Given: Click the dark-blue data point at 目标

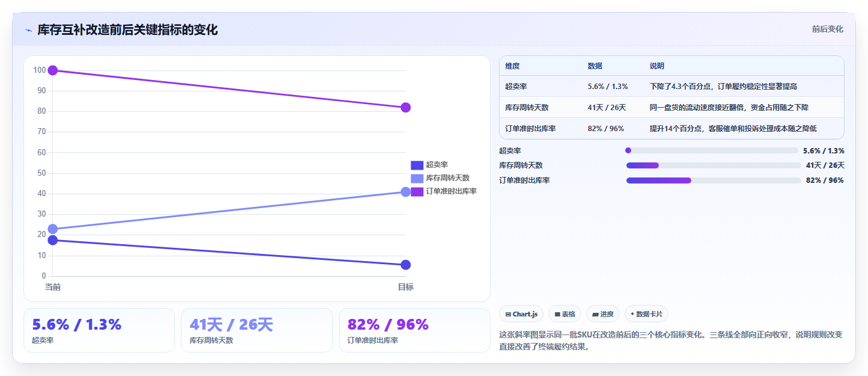Looking at the screenshot, I should click(406, 265).
